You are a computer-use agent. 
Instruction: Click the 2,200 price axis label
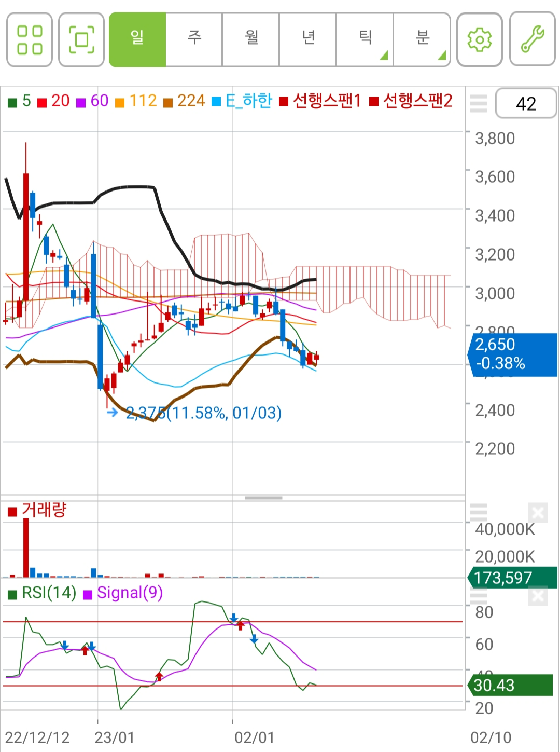495,448
